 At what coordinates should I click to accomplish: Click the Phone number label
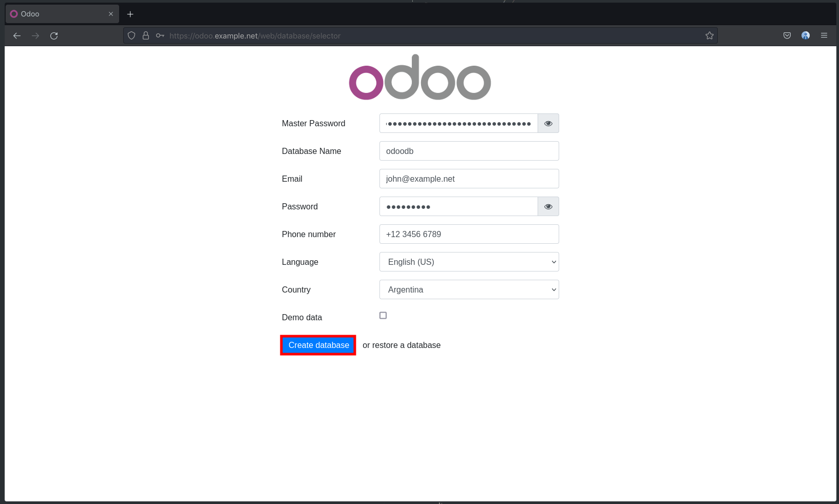[x=309, y=234]
